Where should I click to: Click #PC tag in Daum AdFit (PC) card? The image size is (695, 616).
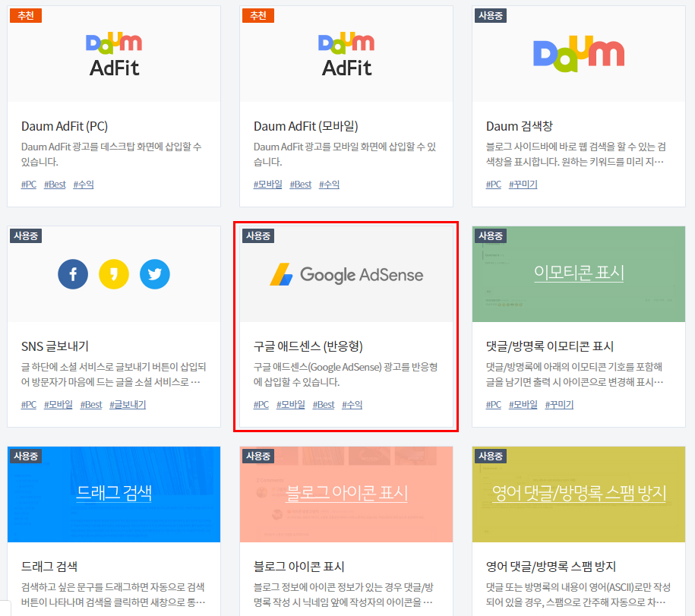(x=29, y=185)
